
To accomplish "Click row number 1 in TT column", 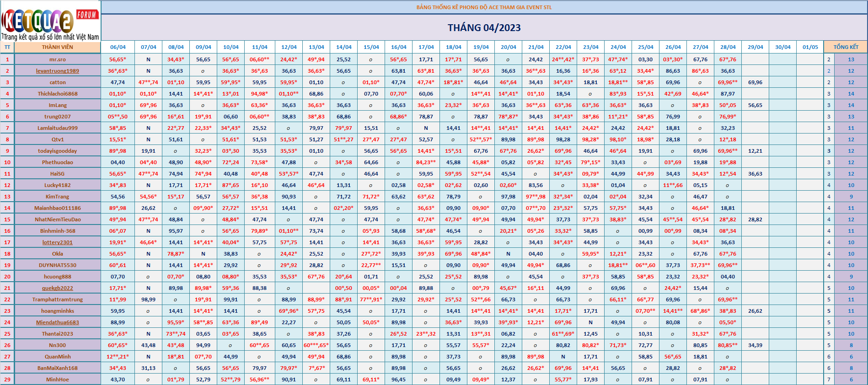I will tap(7, 59).
